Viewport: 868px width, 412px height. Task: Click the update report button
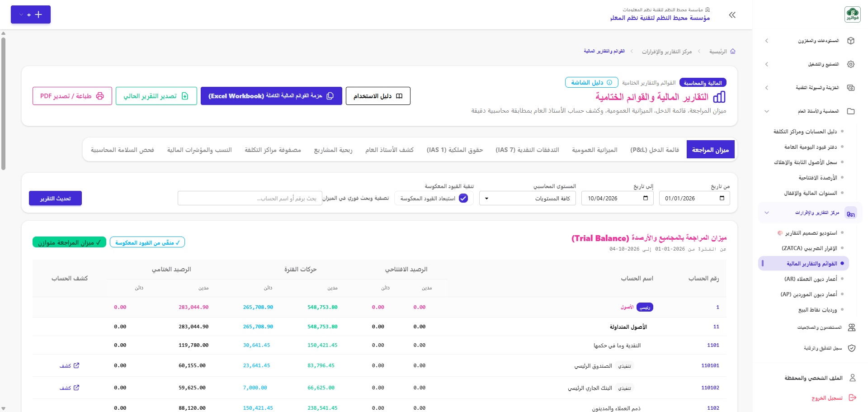[x=55, y=198]
